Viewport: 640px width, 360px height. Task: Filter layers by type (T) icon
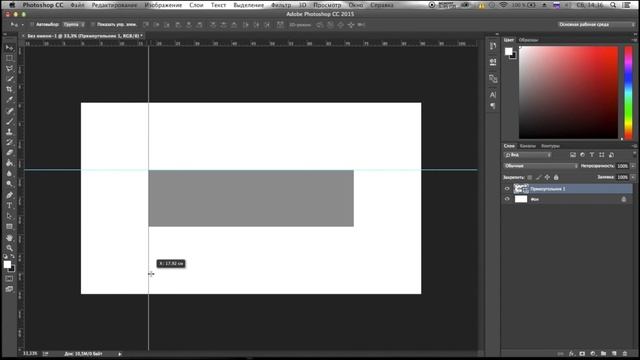click(592, 155)
